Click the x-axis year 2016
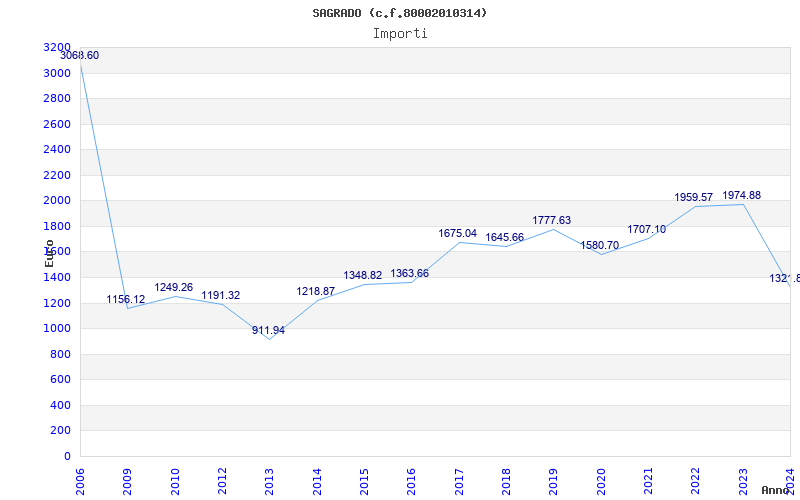The image size is (800, 500). [411, 482]
